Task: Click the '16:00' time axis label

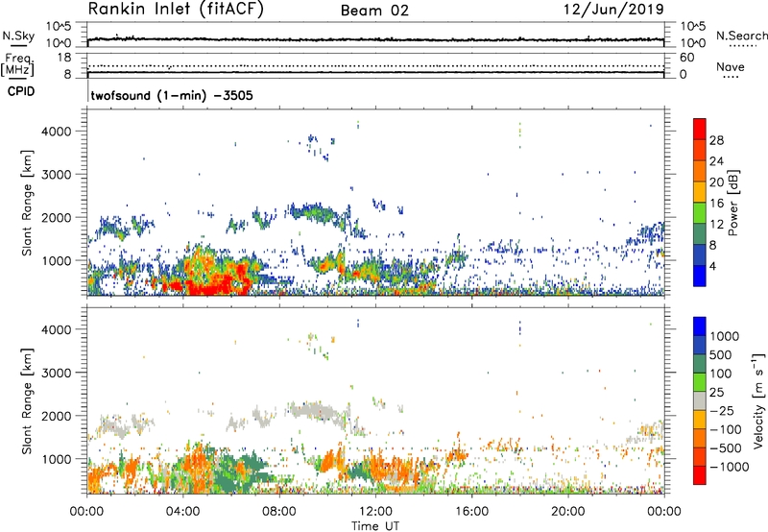Action: pos(471,512)
